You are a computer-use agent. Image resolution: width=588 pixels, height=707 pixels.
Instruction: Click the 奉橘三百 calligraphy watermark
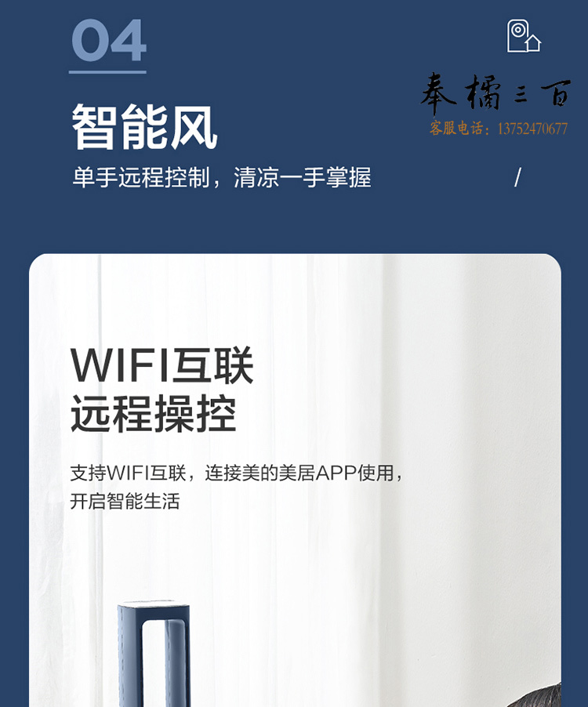click(495, 93)
